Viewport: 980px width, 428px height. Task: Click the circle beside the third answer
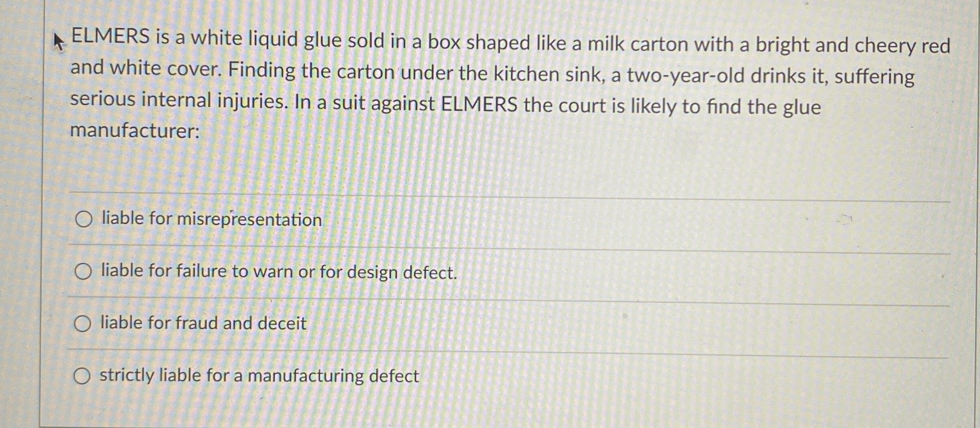coord(84,324)
